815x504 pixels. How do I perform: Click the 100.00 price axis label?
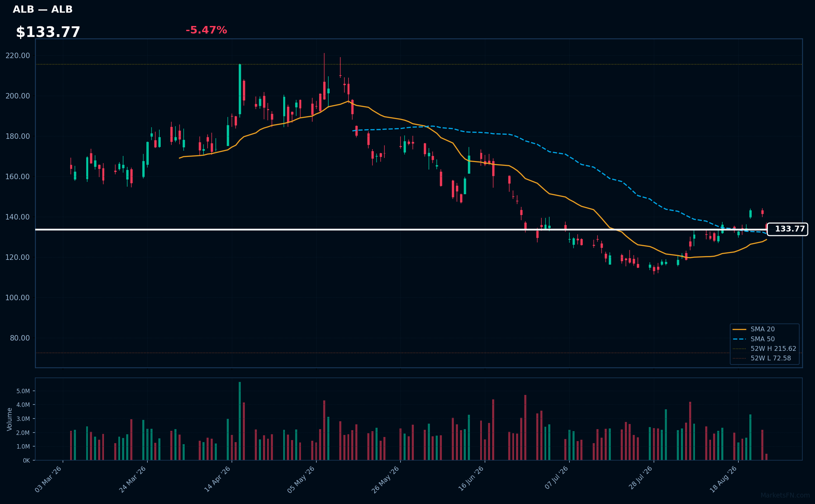point(18,297)
